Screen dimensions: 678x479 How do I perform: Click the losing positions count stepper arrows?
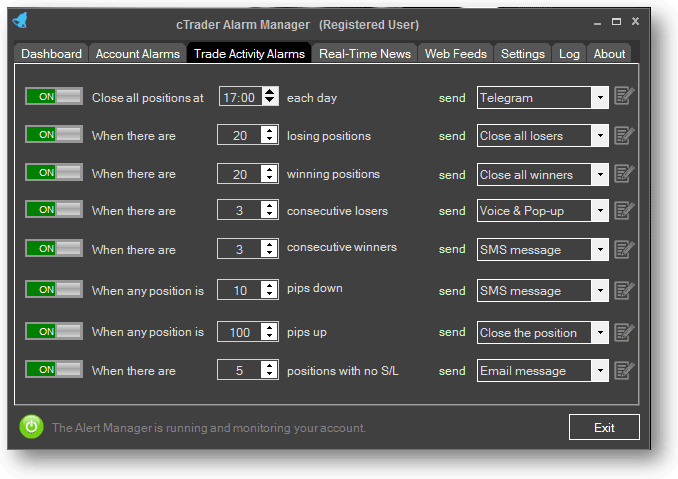coord(269,135)
